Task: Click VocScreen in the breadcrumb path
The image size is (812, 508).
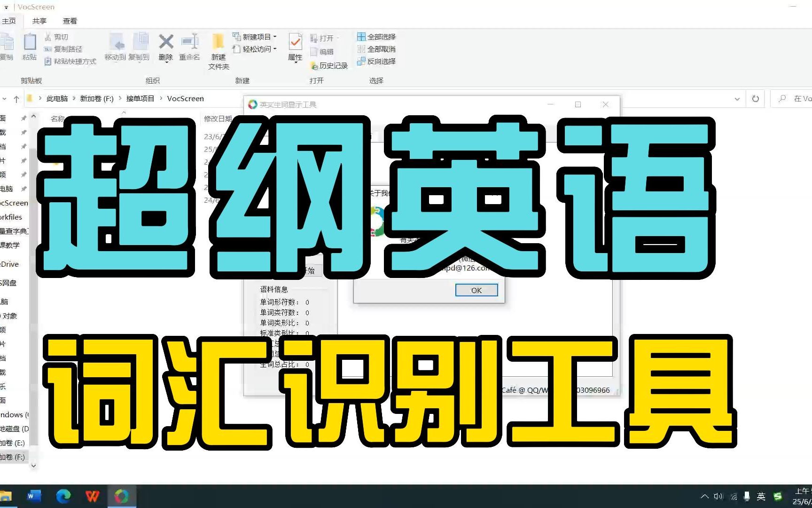Action: tap(185, 98)
